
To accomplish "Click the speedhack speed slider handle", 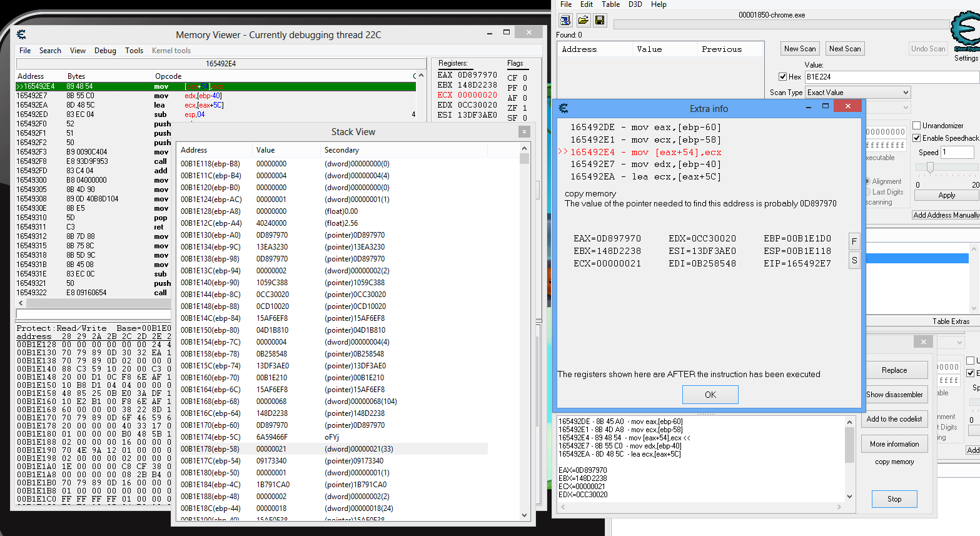I will 930,167.
